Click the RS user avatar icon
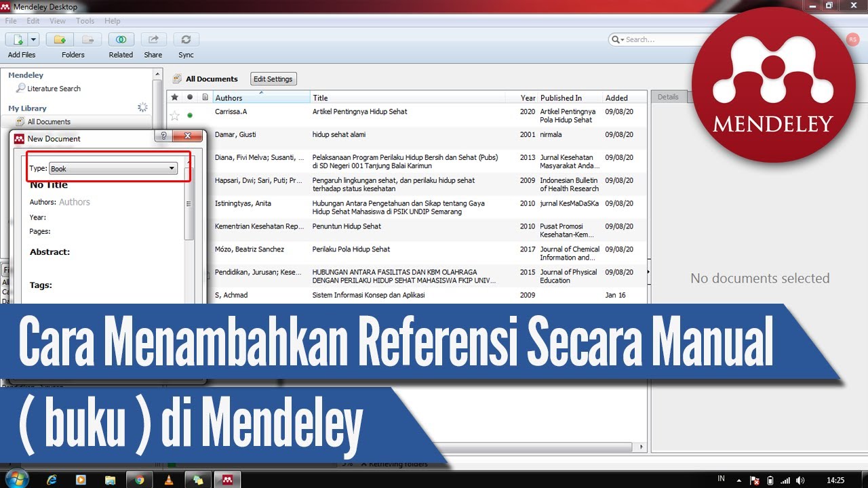Image resolution: width=868 pixels, height=488 pixels. point(852,39)
